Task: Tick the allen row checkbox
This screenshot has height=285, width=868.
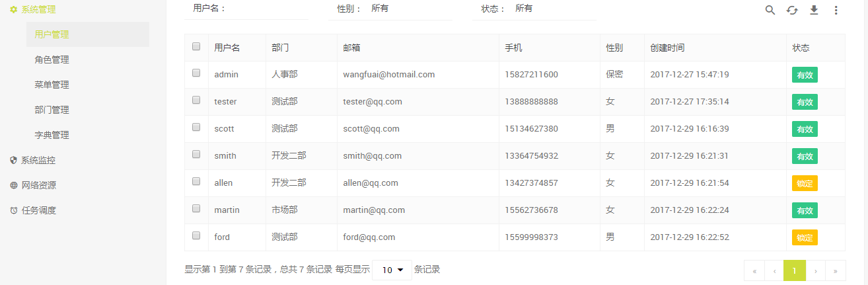Action: (x=196, y=181)
